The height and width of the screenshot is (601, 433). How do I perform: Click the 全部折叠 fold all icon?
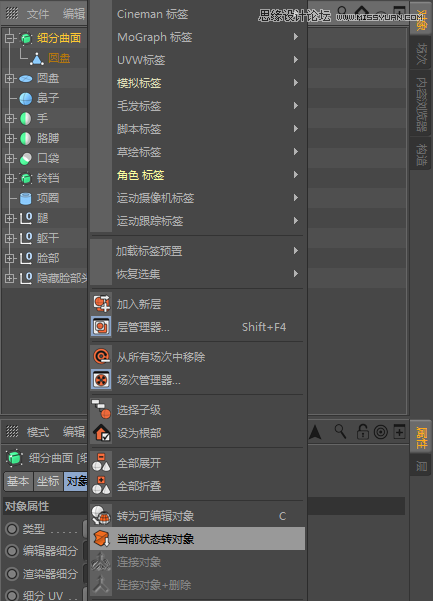[x=102, y=486]
